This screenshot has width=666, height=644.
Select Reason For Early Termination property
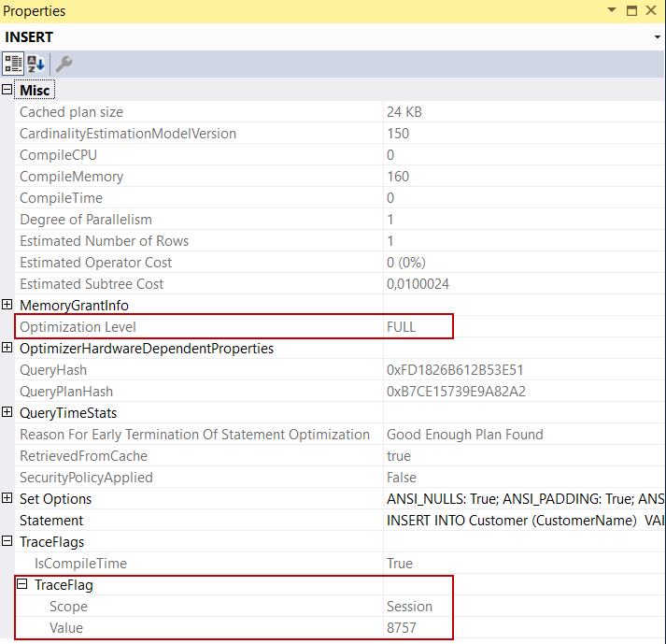tap(194, 435)
